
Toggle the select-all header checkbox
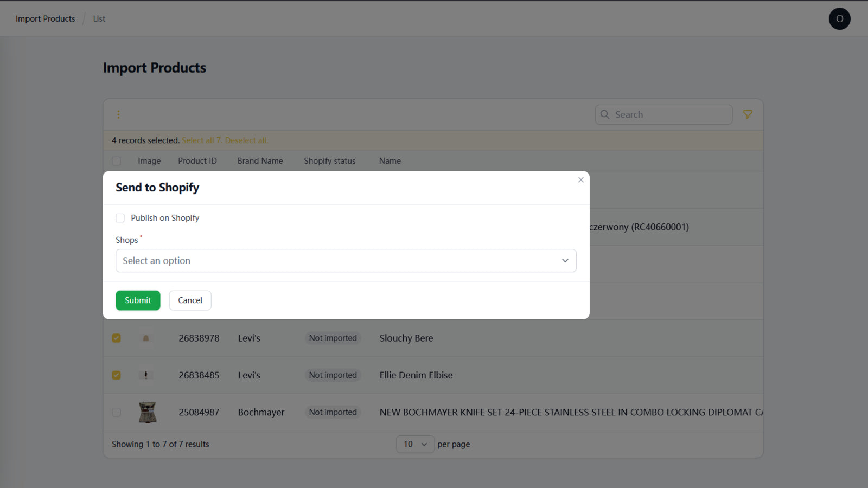tap(116, 161)
